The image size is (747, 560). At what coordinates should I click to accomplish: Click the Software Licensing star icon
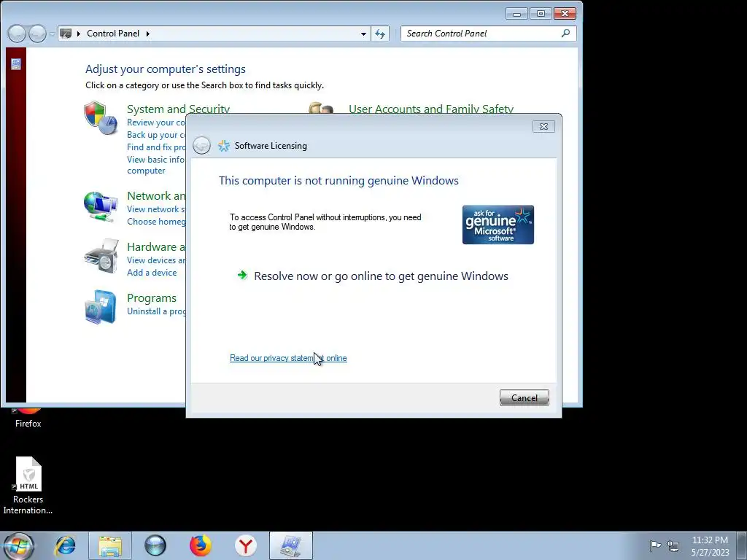(x=223, y=146)
